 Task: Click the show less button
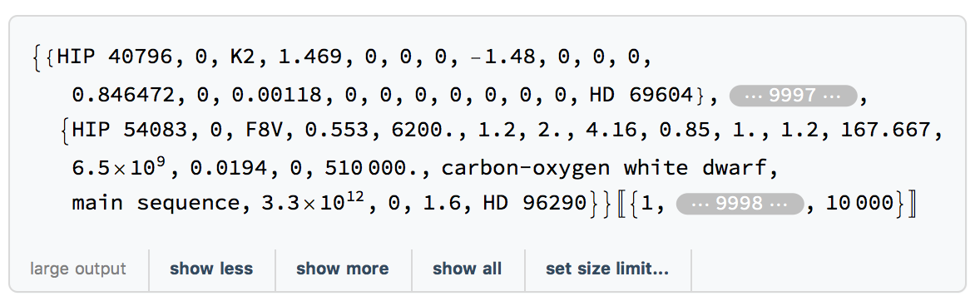pyautogui.click(x=211, y=269)
